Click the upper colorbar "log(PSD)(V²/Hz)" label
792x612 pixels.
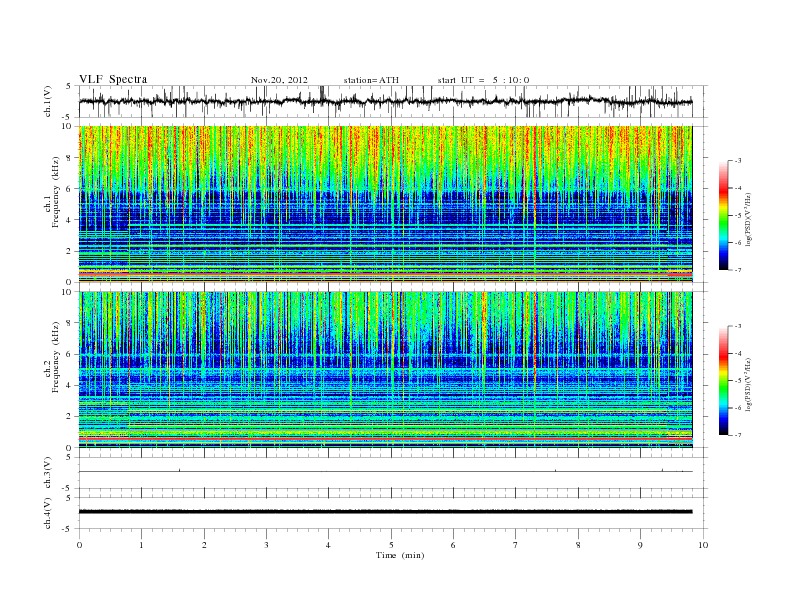(748, 220)
